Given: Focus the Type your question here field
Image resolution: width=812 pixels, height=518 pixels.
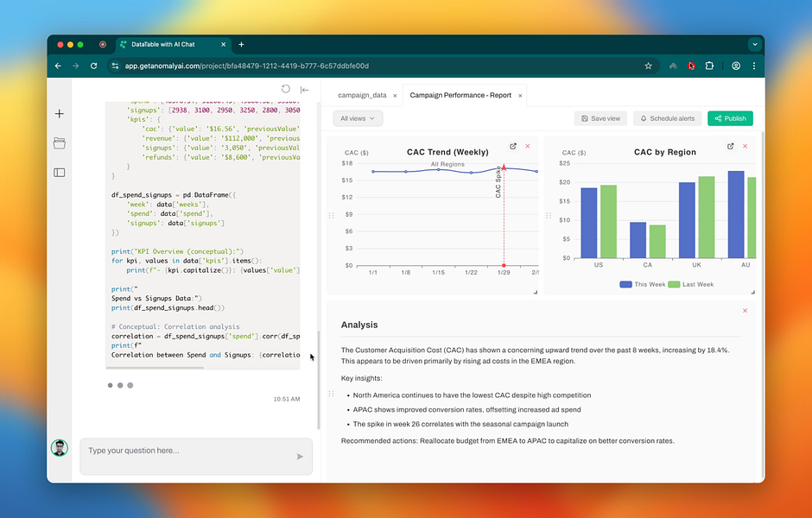Looking at the screenshot, I should (196, 456).
